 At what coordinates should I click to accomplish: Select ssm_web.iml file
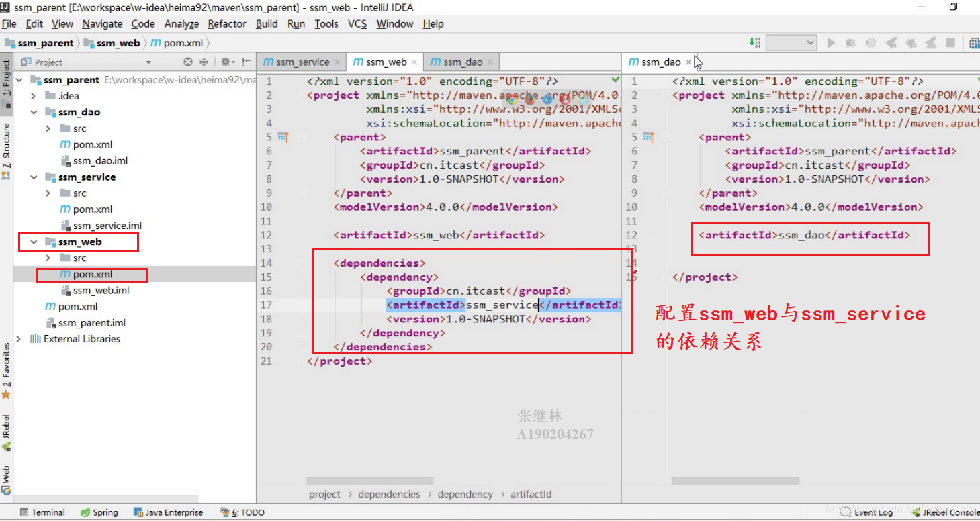[95, 290]
